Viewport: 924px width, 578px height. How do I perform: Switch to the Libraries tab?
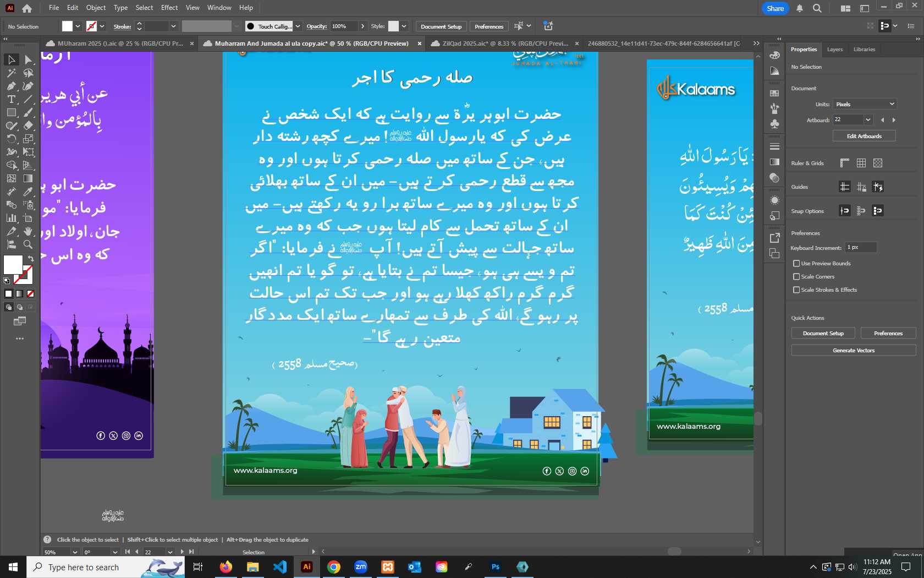click(864, 50)
